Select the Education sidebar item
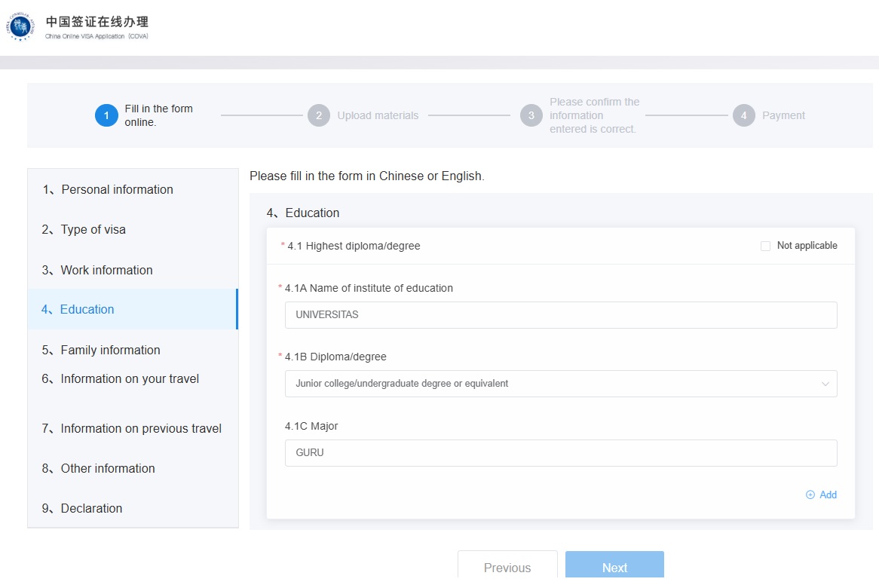 point(87,309)
